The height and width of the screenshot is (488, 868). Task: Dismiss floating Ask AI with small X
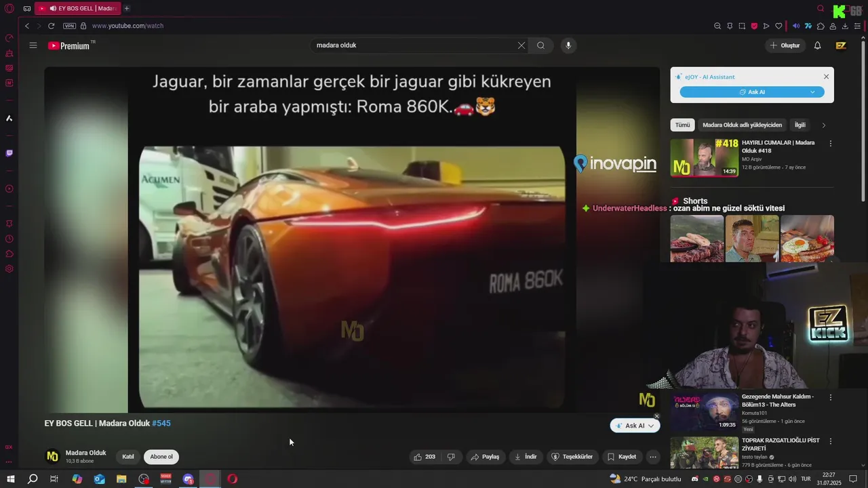coord(656,416)
